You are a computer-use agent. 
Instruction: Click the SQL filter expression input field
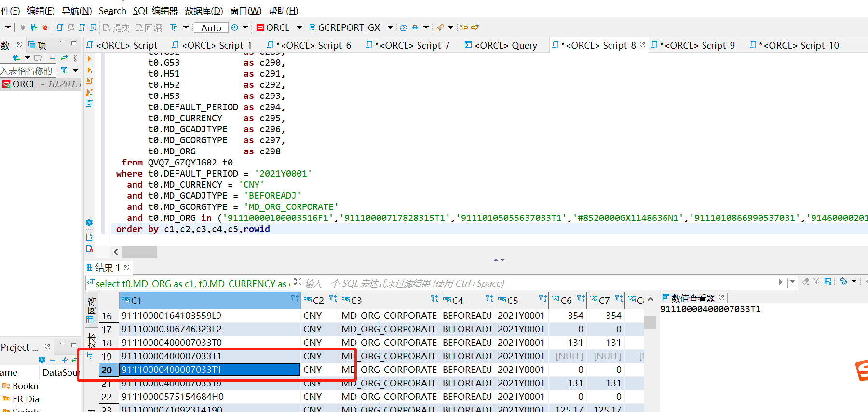coord(539,283)
